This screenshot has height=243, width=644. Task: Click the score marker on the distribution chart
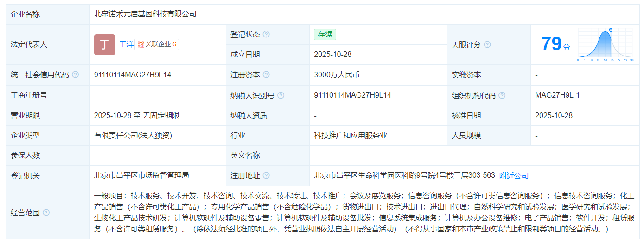[611, 30]
